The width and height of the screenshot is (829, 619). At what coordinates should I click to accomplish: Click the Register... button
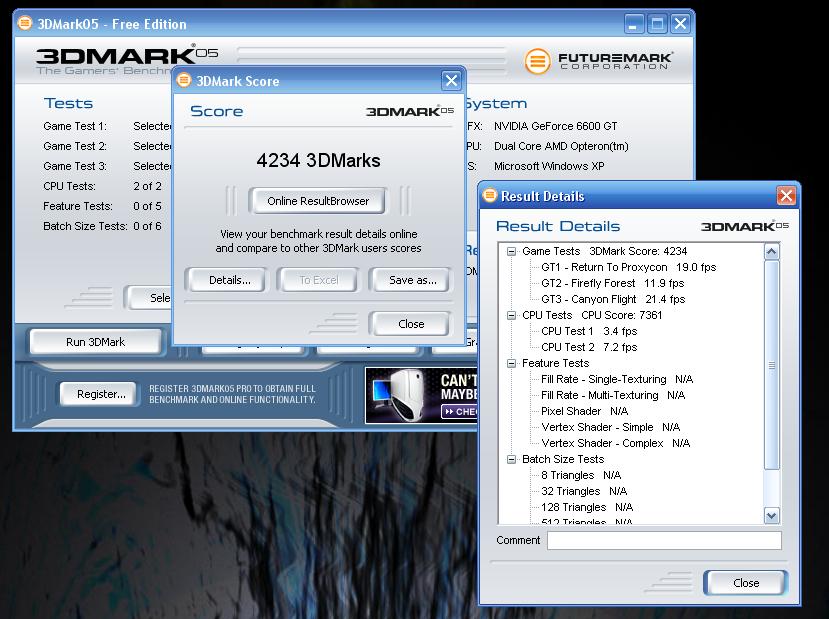[101, 394]
